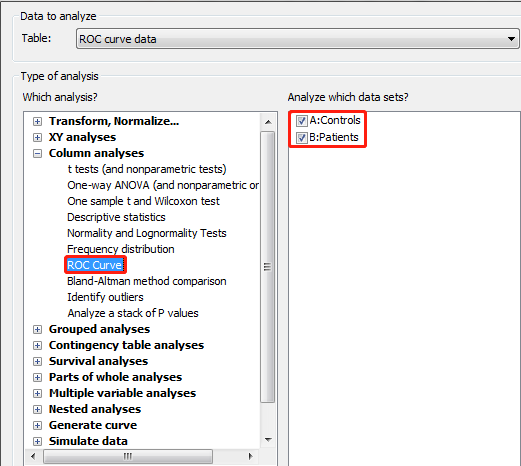
Task: Pick Bland-Altman method comparison
Action: [147, 281]
